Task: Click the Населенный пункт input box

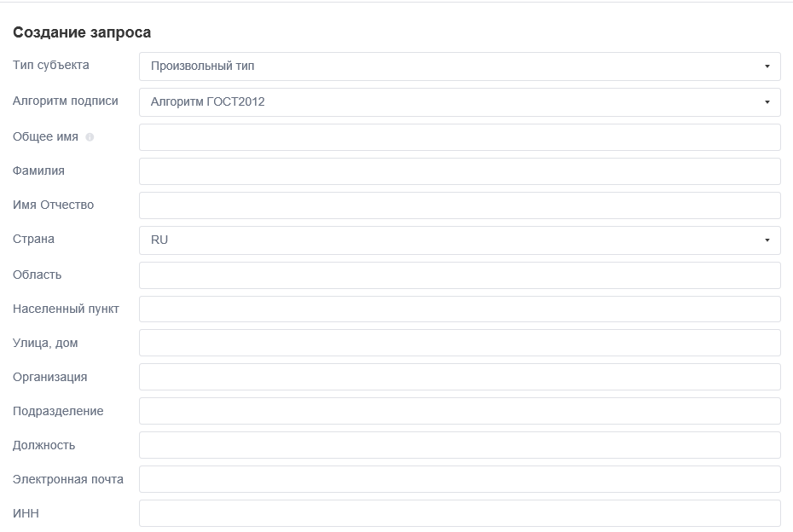Action: point(460,309)
